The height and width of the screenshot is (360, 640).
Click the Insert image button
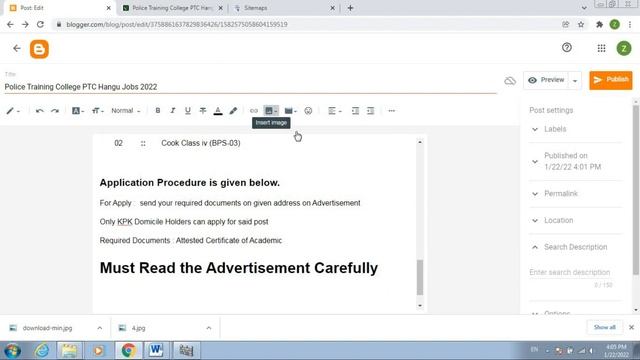[271, 111]
